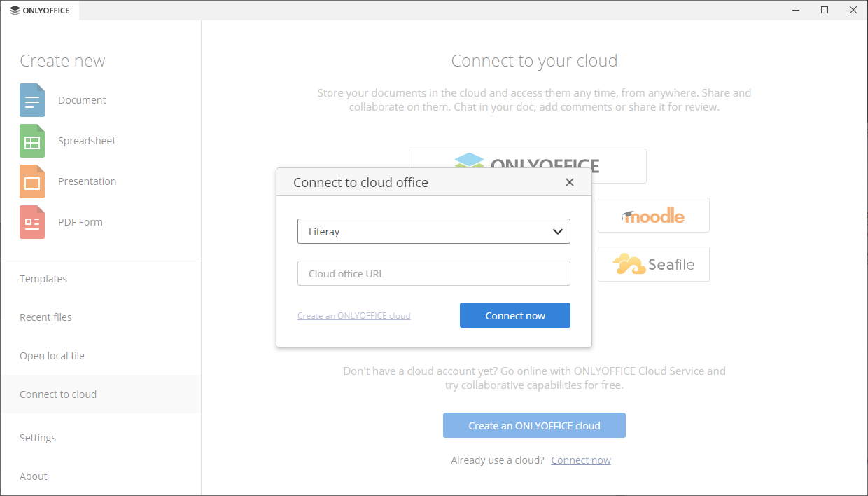Select the Moodle cloud provider tile
The width and height of the screenshot is (868, 496).
click(x=653, y=215)
